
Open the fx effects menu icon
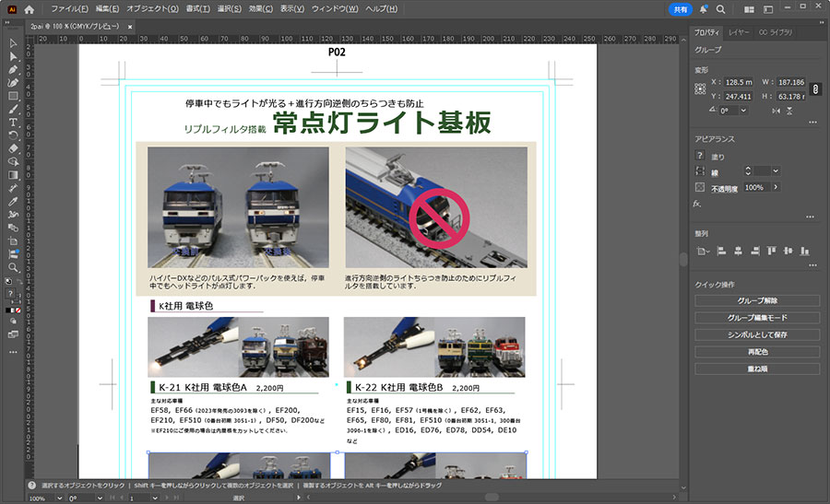[697, 204]
